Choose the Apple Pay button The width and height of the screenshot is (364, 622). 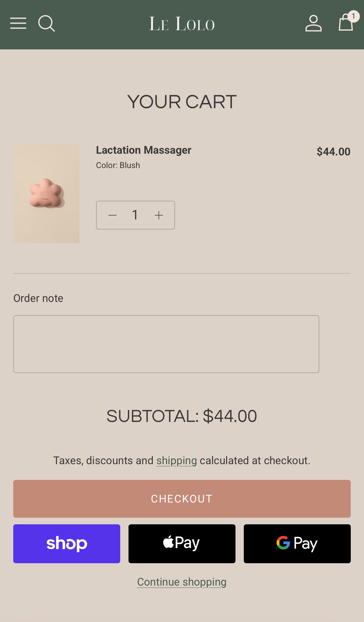pos(182,544)
